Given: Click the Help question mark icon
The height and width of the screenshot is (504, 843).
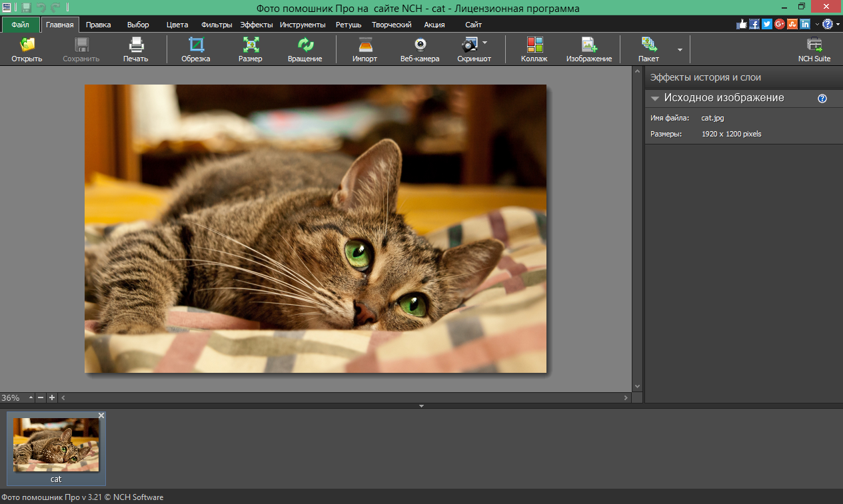Looking at the screenshot, I should click(827, 23).
